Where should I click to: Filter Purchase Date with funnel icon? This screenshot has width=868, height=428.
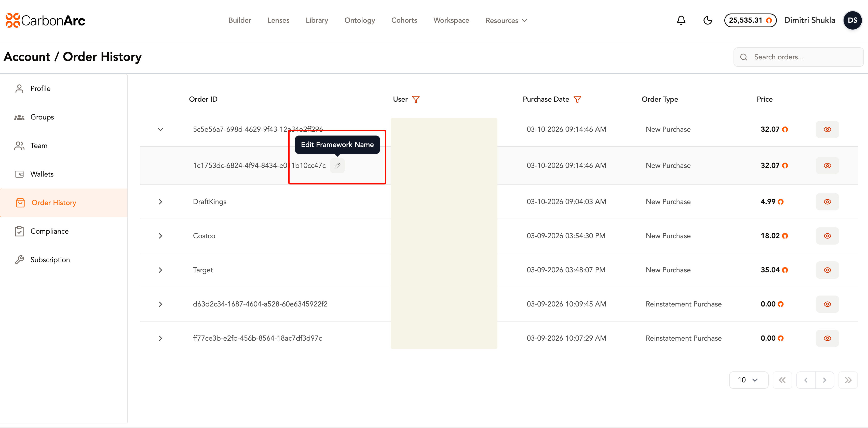point(577,99)
